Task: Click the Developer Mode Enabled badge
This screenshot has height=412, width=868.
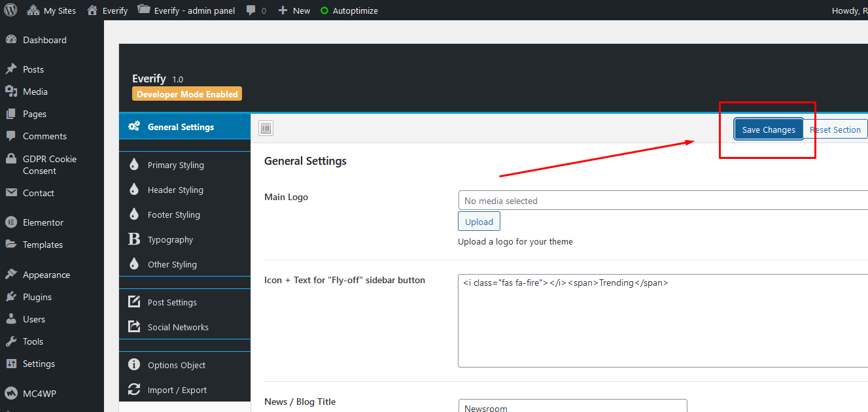Action: [187, 94]
